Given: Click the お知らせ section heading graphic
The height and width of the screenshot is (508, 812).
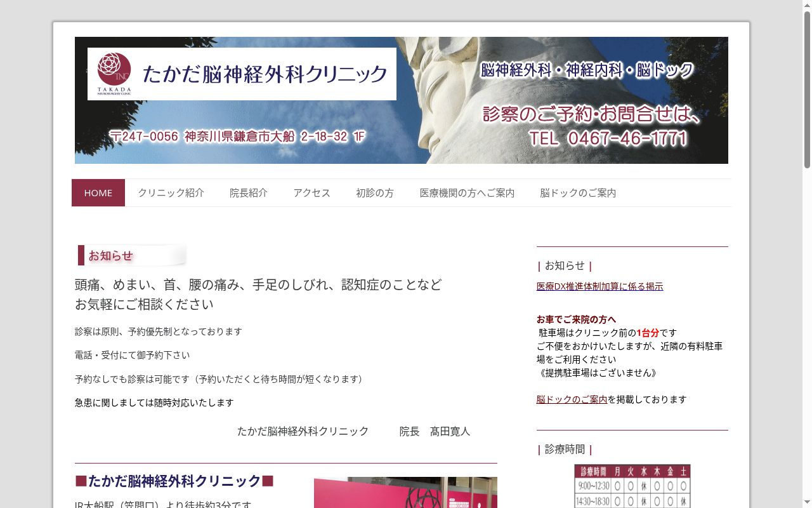Looking at the screenshot, I should pyautogui.click(x=132, y=255).
